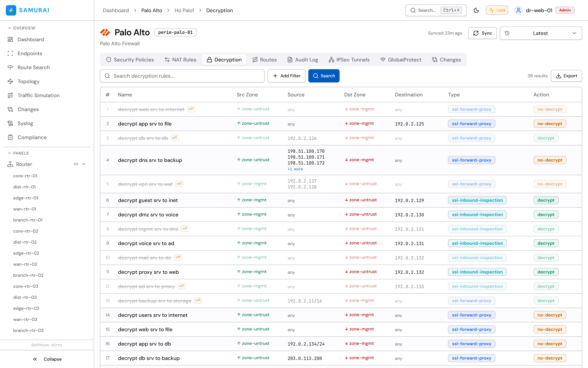Click the perim-palo-01 hostname badge
Viewport: 588px width, 368px height.
click(175, 32)
